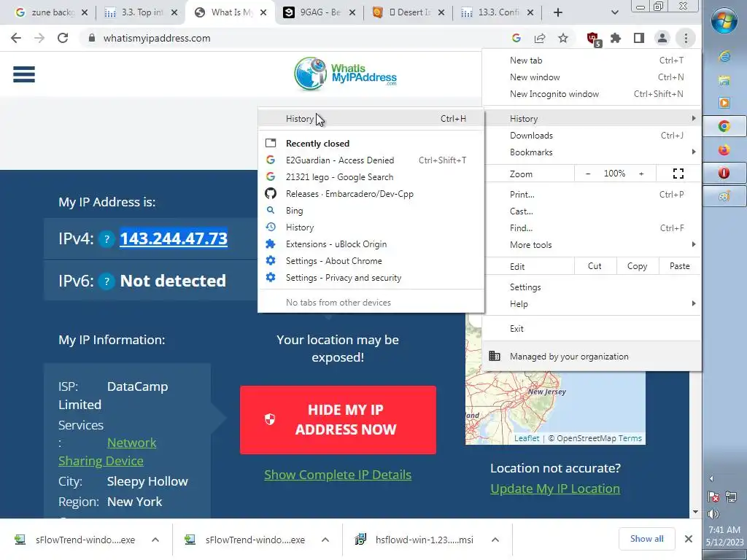Open Firefox from the taskbar
Image resolution: width=747 pixels, height=560 pixels.
point(724,150)
